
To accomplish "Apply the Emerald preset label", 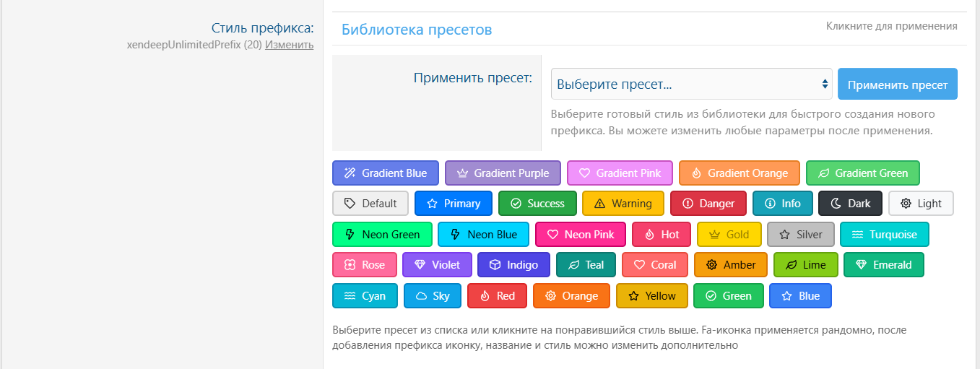I will (883, 265).
